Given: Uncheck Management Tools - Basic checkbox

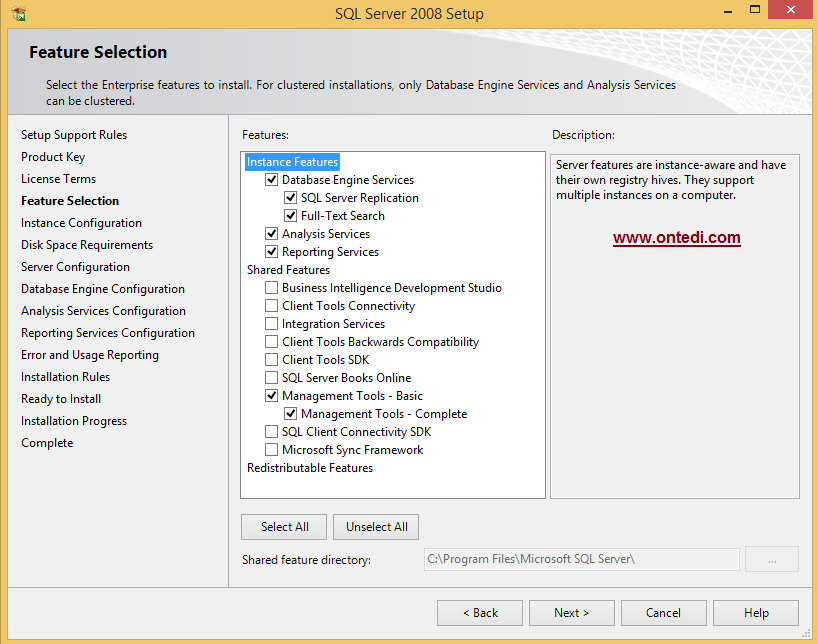Looking at the screenshot, I should click(271, 396).
